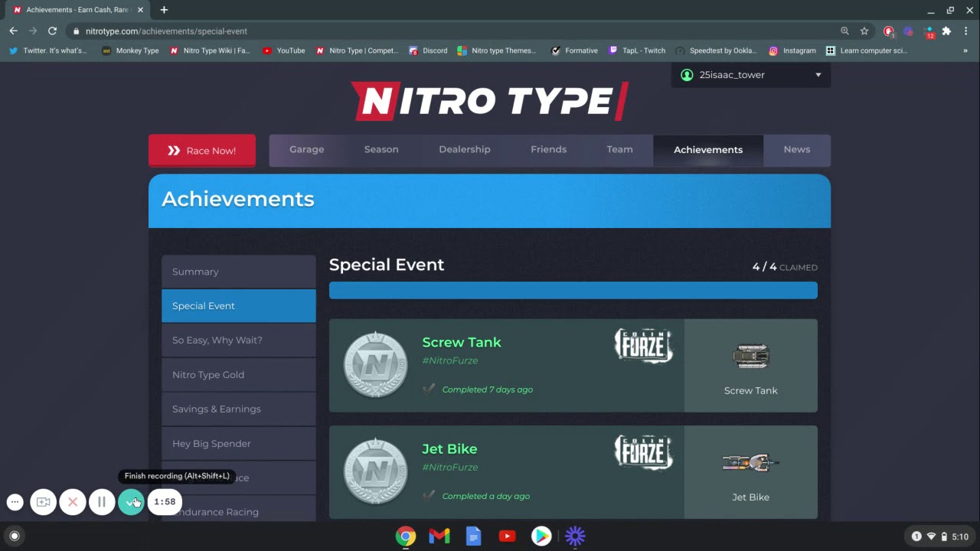Open the Team tab

[x=619, y=149]
